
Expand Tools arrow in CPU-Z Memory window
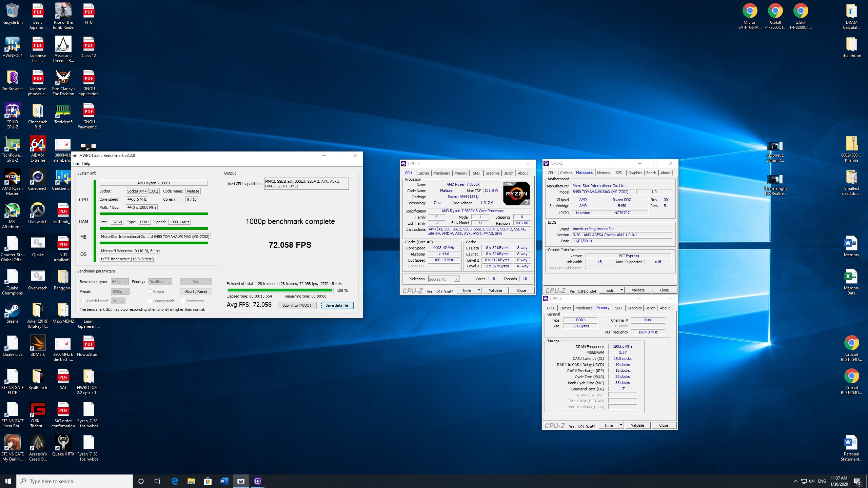621,425
